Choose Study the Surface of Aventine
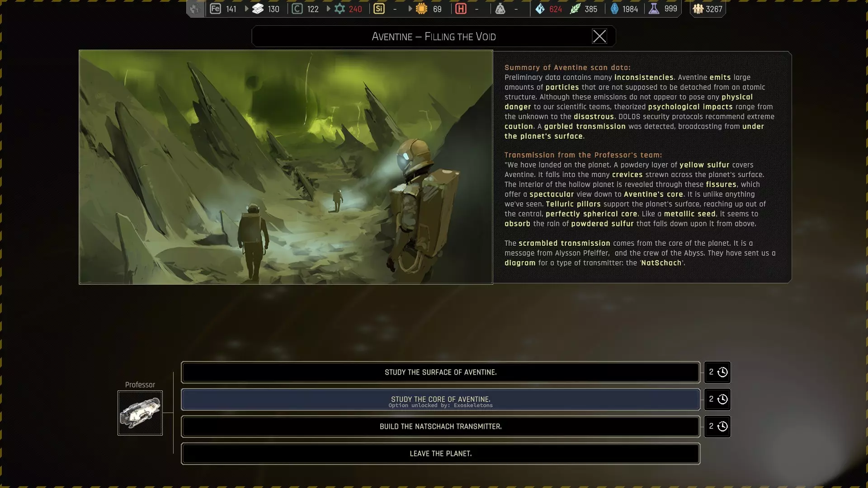 tap(440, 372)
